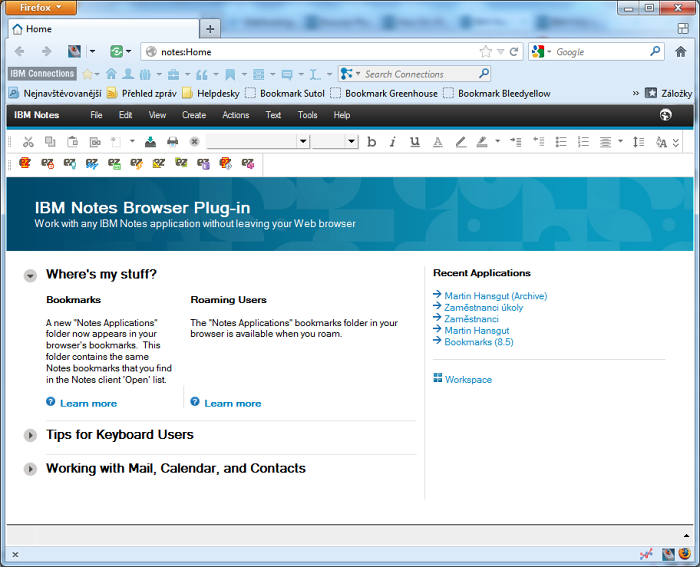Toggle italic formatting
Screen dimensions: 700x567
393,142
